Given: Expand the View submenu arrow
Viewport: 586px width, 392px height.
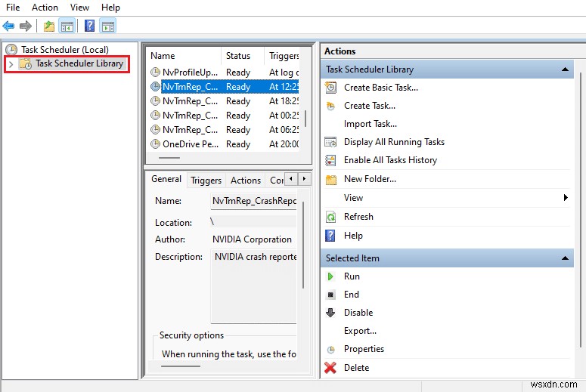Looking at the screenshot, I should point(566,197).
